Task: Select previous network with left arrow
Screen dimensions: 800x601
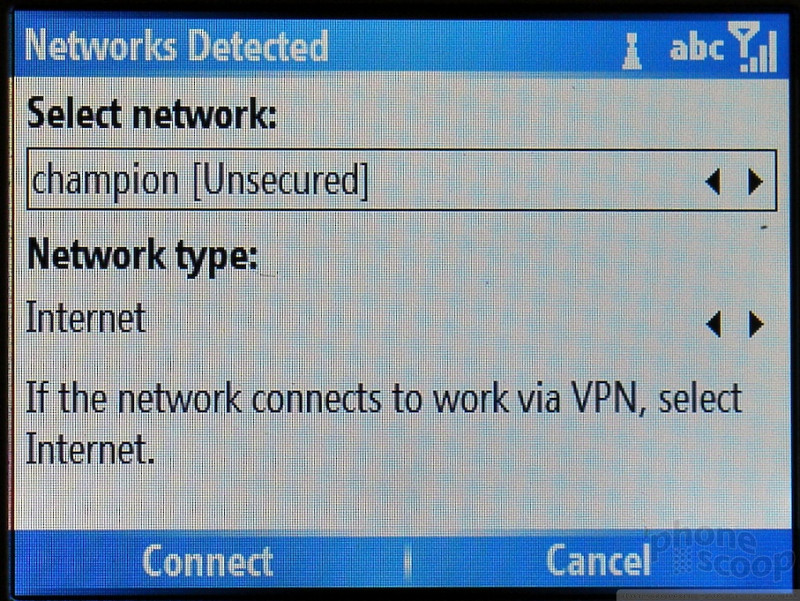Action: pos(713,181)
